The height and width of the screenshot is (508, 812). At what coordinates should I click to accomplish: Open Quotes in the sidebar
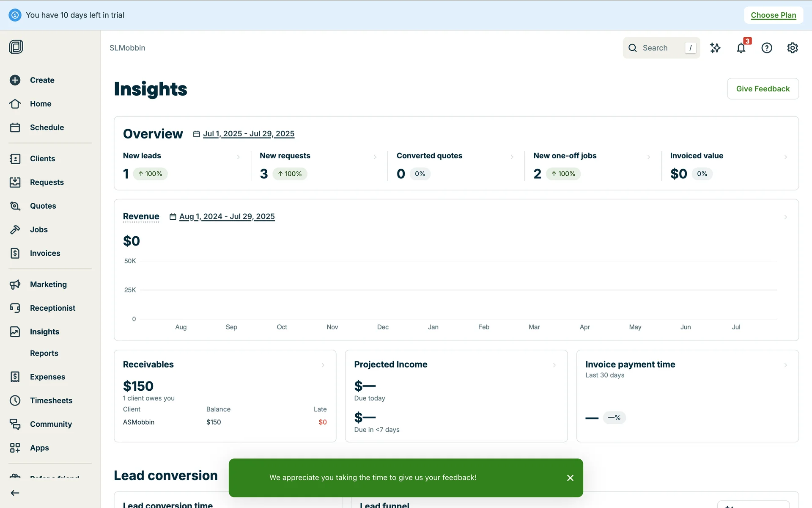click(x=43, y=206)
